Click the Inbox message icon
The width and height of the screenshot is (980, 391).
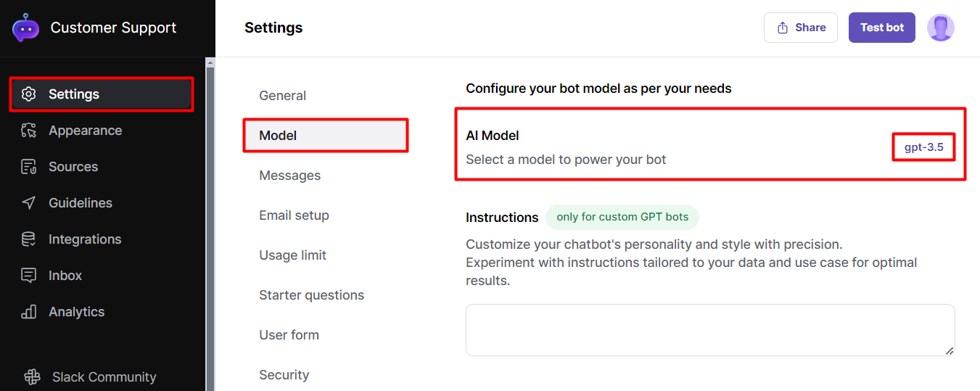[29, 276]
